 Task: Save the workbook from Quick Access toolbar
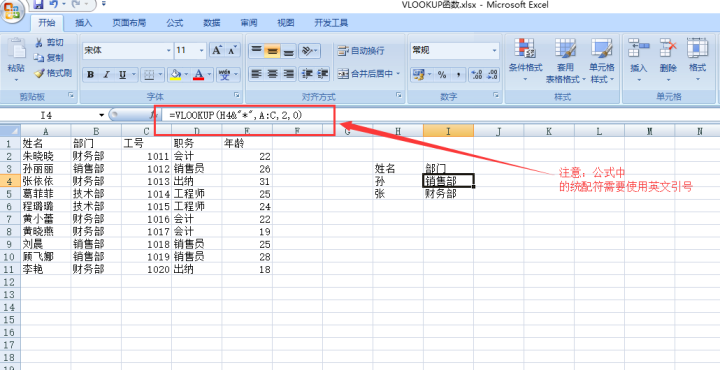pos(39,5)
